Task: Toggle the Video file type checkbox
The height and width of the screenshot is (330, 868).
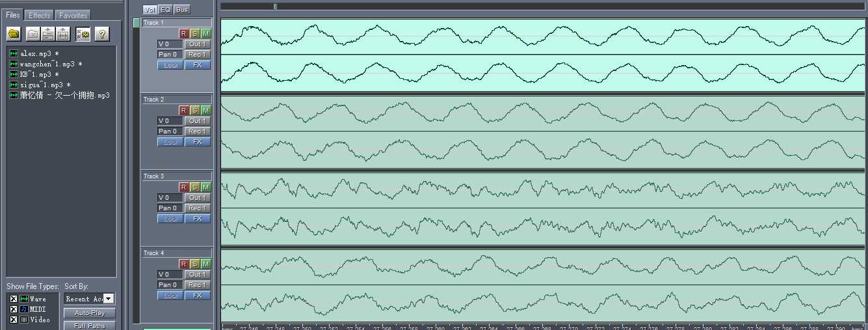Action: (13, 320)
